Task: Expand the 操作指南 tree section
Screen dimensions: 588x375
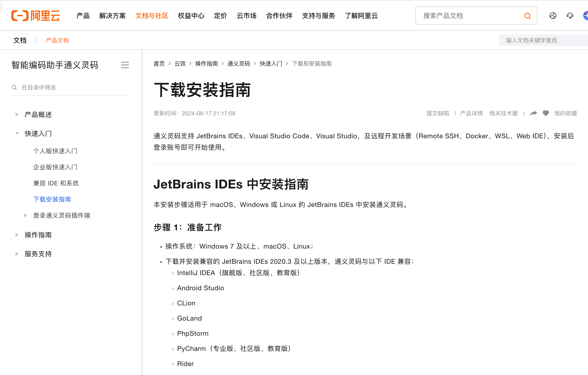Action: [x=17, y=235]
